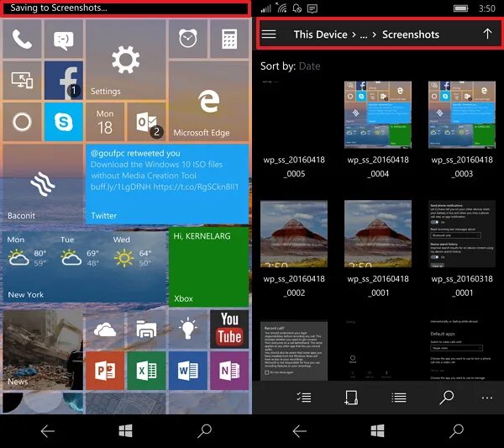Viewport: 504px width, 448px height.
Task: Tap search icon in File Explorer bar
Action: (447, 398)
